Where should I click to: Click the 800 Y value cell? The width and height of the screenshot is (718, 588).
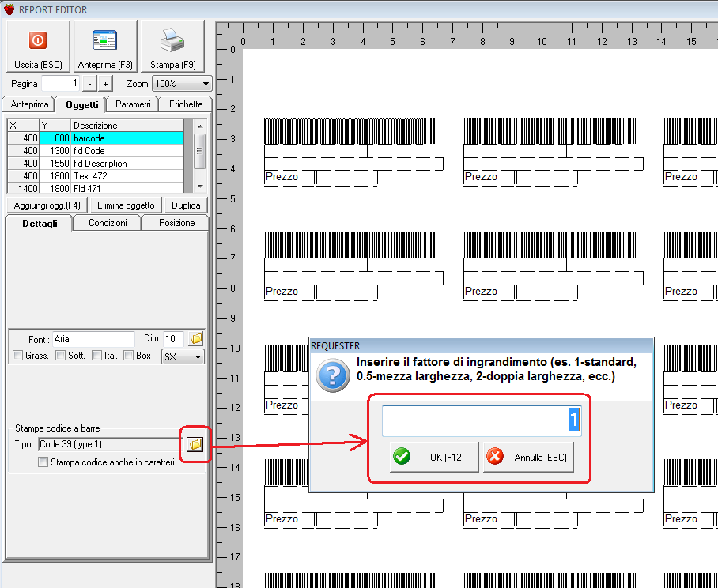click(x=55, y=138)
